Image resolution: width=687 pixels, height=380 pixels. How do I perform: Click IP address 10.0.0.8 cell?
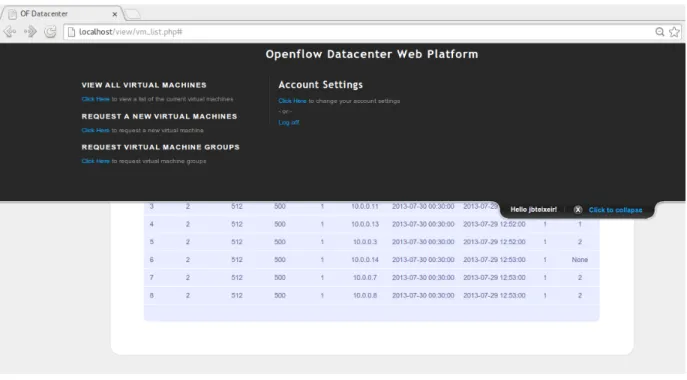[365, 295]
